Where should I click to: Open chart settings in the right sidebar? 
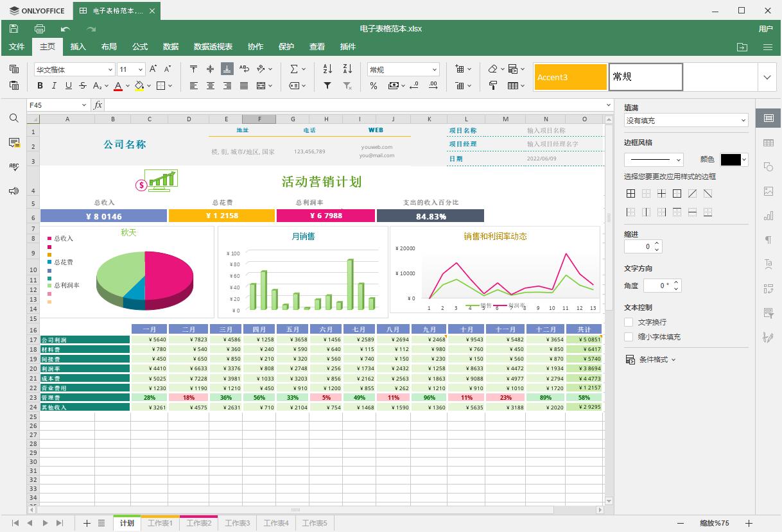(768, 216)
